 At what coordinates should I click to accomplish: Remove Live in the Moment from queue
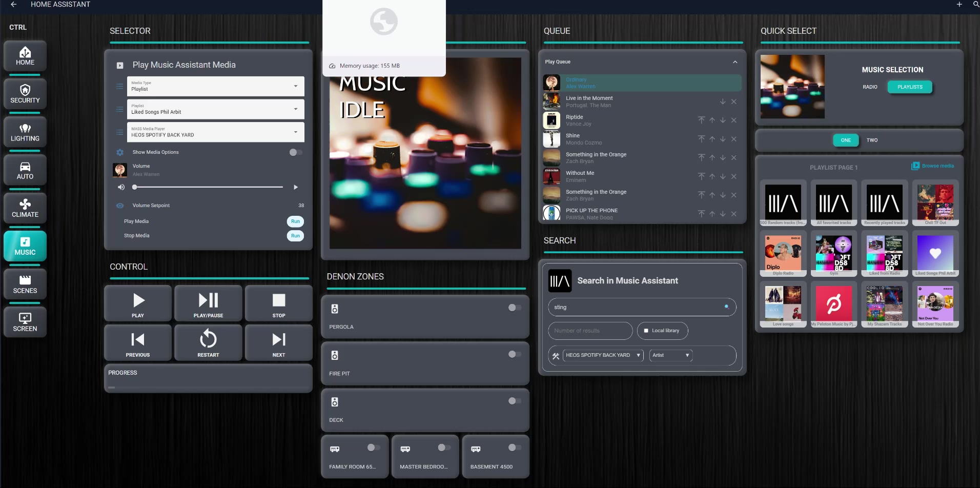click(734, 101)
